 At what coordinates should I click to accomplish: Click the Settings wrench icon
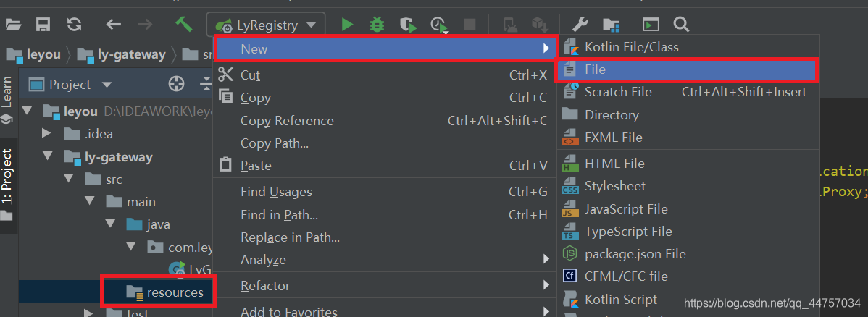580,25
